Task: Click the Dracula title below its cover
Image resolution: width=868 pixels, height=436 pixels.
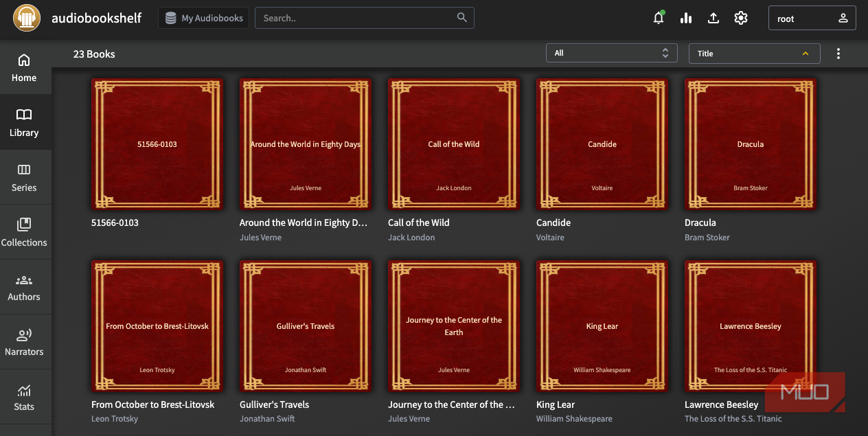Action: click(x=700, y=222)
